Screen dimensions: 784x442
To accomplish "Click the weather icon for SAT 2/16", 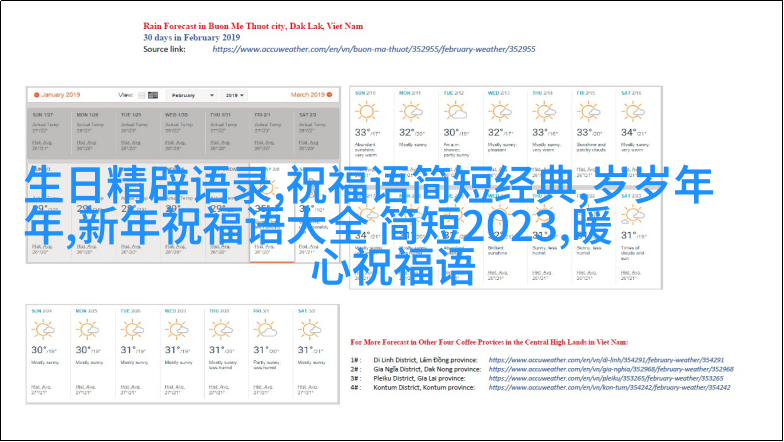I will [634, 112].
